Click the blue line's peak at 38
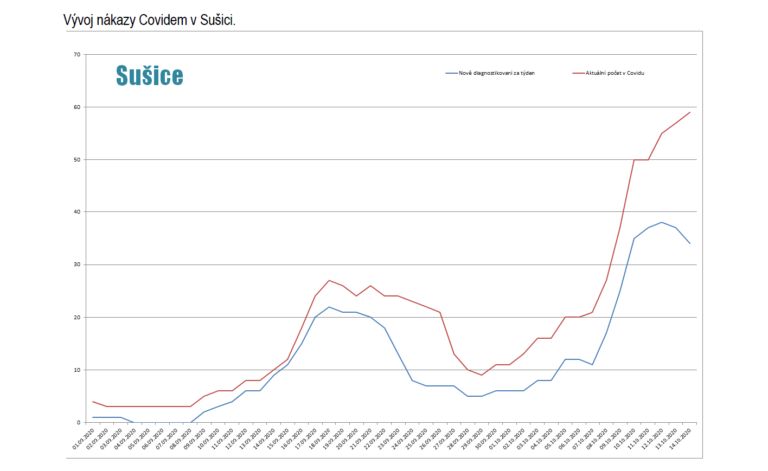Viewport: 768px width, 471px height. click(x=662, y=222)
